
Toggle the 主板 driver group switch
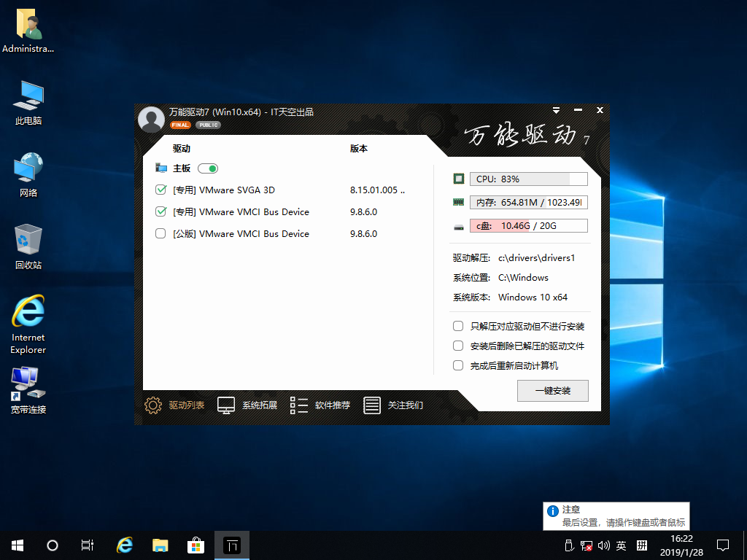pyautogui.click(x=208, y=168)
